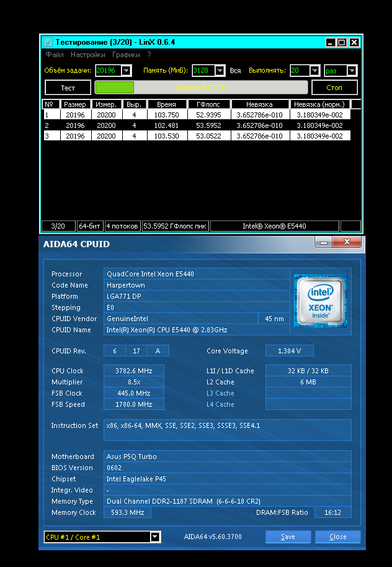The image size is (392, 567).
Task: Maximize the LinX window
Action: (342, 42)
